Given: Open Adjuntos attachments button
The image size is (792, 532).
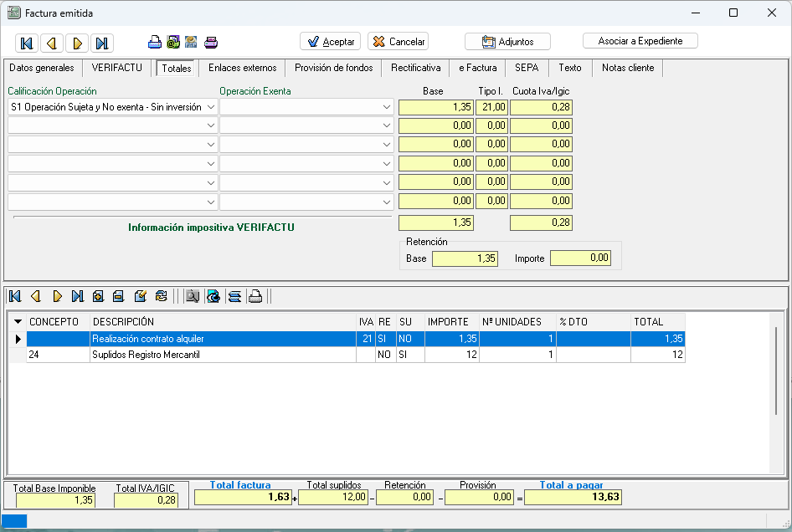Looking at the screenshot, I should pyautogui.click(x=507, y=42).
